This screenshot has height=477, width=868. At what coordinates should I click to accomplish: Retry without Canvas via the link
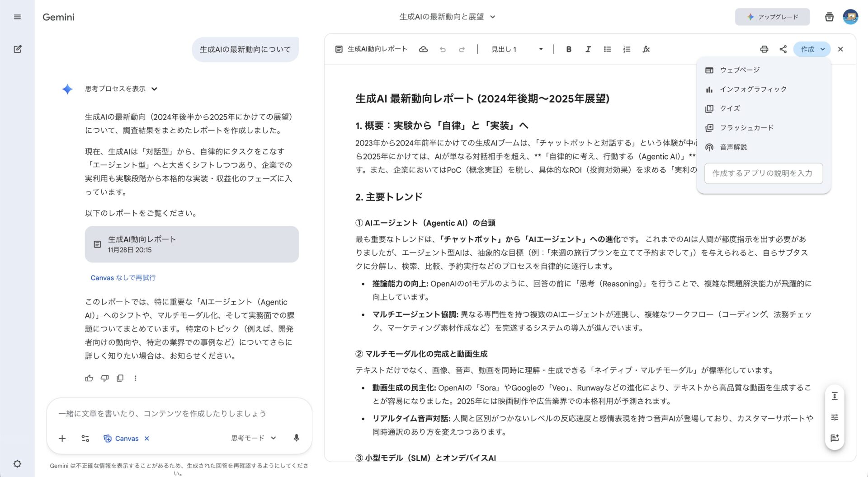tap(123, 277)
